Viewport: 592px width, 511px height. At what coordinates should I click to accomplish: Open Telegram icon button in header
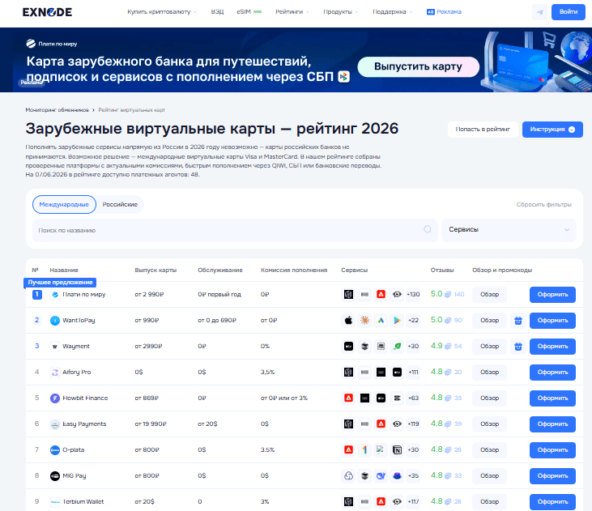point(540,12)
